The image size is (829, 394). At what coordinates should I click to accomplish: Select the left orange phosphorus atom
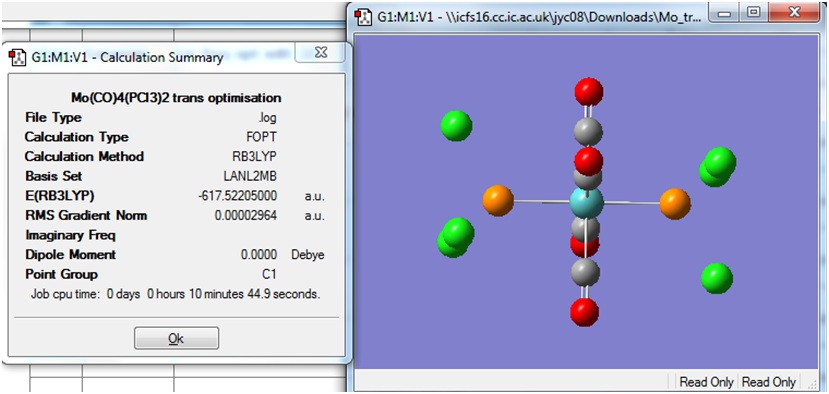(498, 201)
